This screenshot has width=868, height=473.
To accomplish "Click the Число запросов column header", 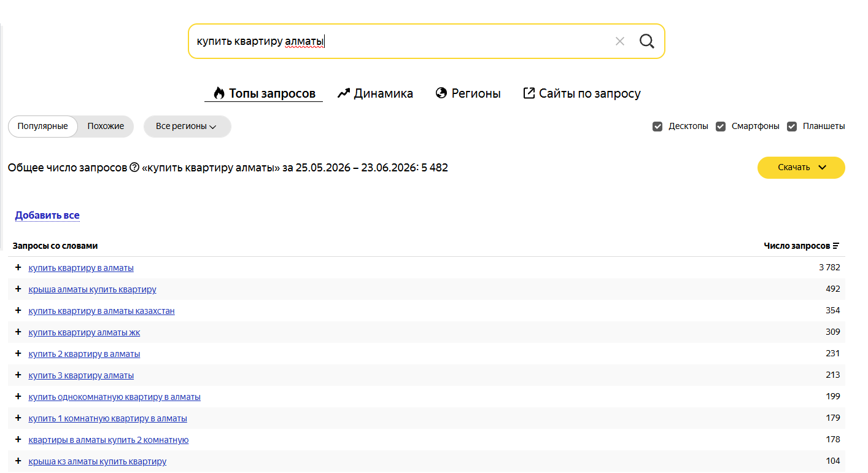I will [x=797, y=246].
